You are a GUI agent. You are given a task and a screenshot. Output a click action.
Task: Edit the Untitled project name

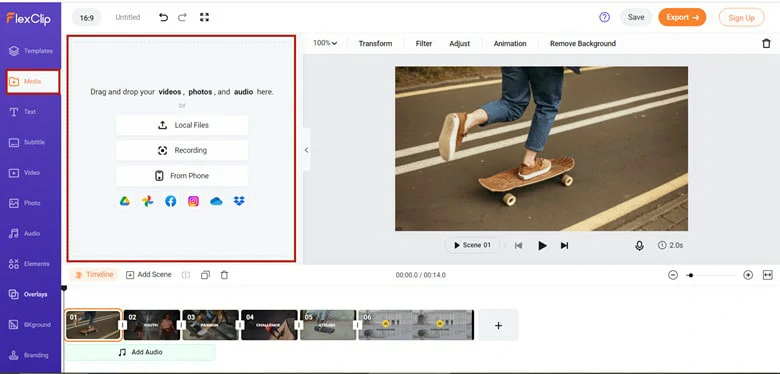coord(128,17)
